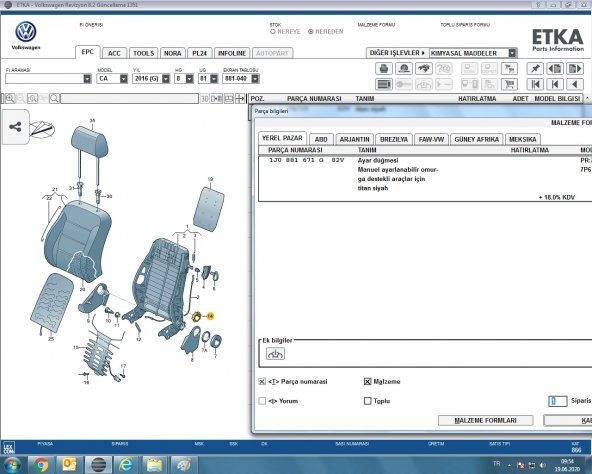Click the arrow expand panel icon

pos(240,99)
